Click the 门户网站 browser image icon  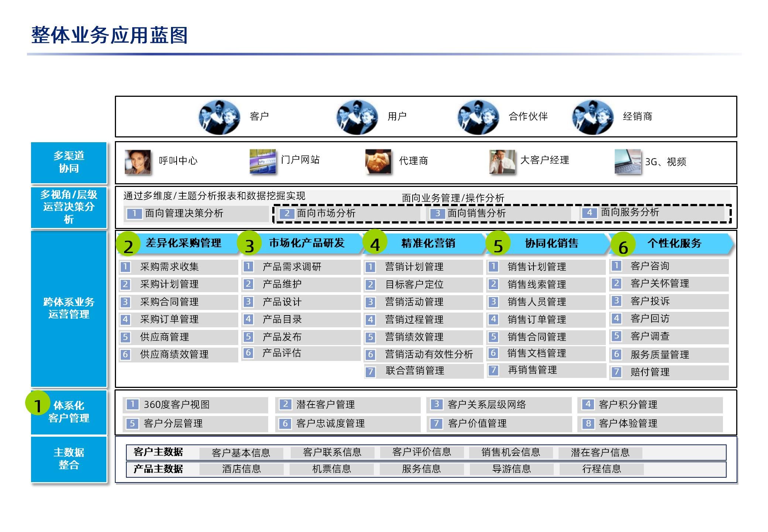point(263,161)
